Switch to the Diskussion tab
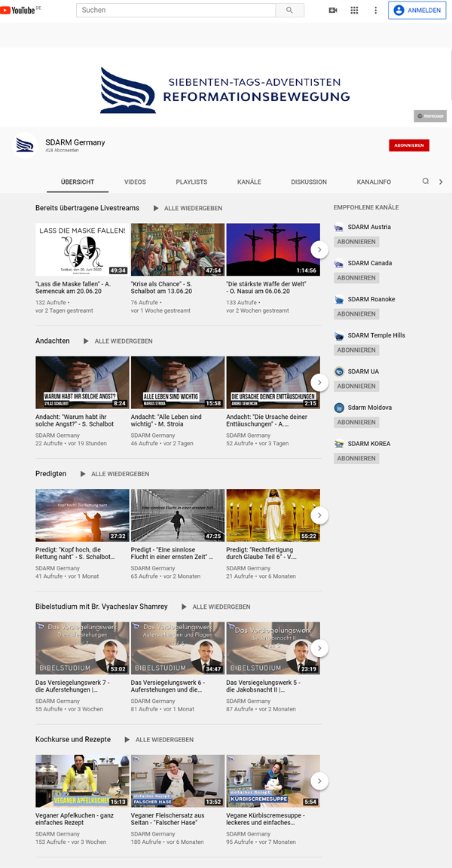 click(x=309, y=182)
